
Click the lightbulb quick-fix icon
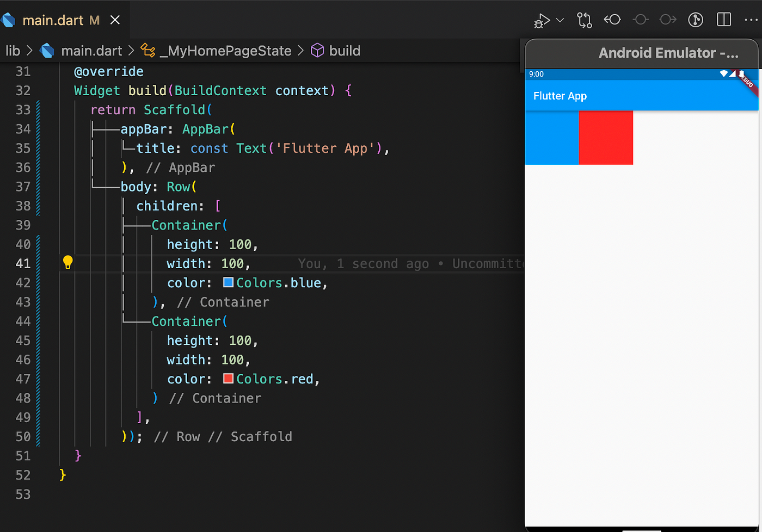(67, 263)
